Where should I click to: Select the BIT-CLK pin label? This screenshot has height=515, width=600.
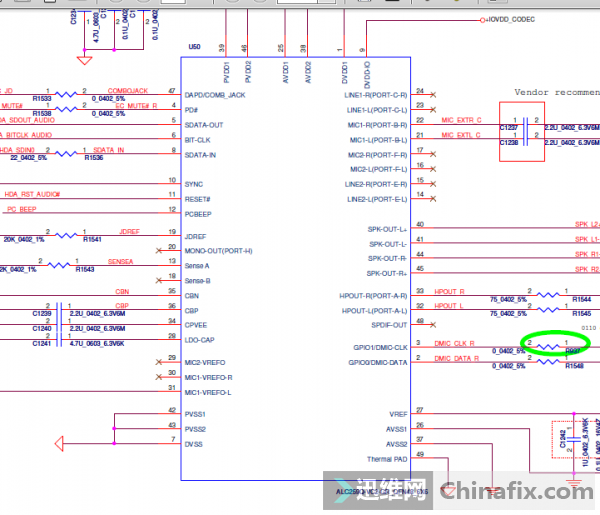(197, 140)
